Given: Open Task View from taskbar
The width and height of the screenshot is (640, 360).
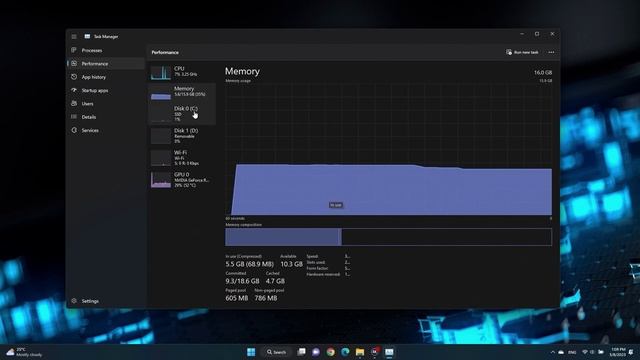Looking at the screenshot, I should 301,352.
